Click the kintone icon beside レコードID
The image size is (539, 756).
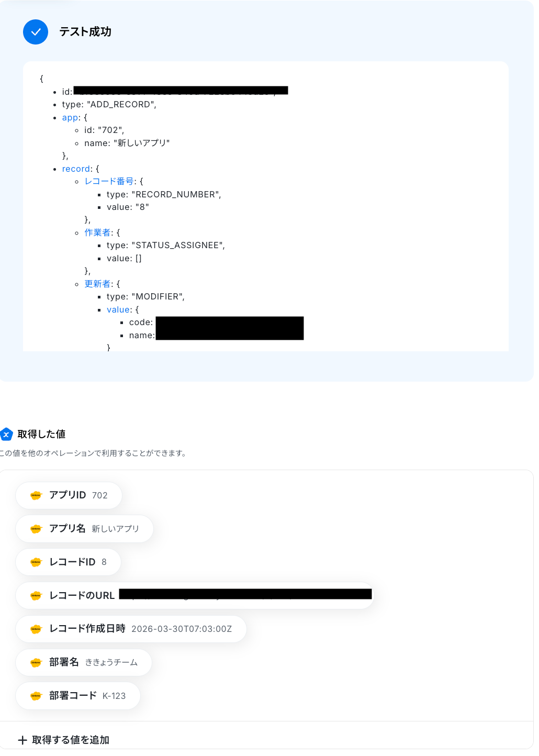click(x=36, y=562)
